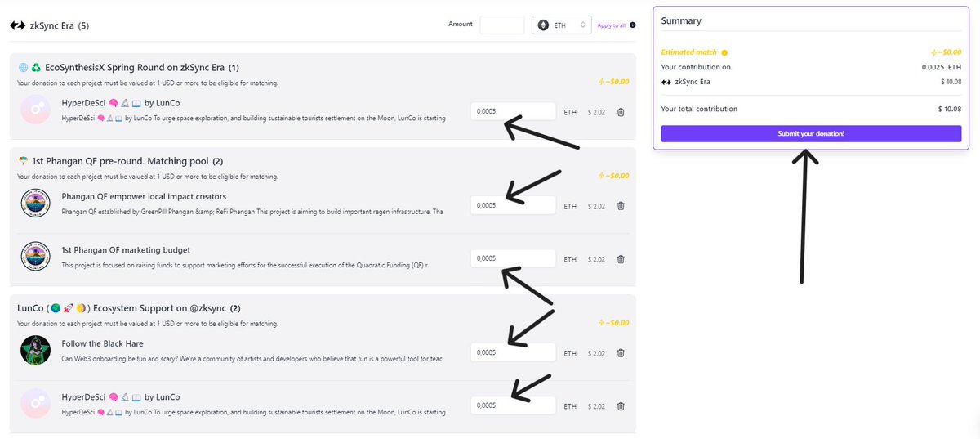Click 'Your contribution on' label

(x=696, y=67)
